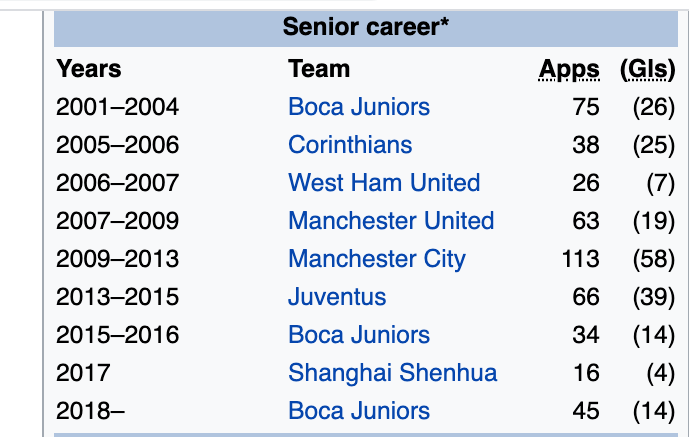This screenshot has height=437, width=689.
Task: Click the Corinthians team link
Action: click(x=350, y=145)
